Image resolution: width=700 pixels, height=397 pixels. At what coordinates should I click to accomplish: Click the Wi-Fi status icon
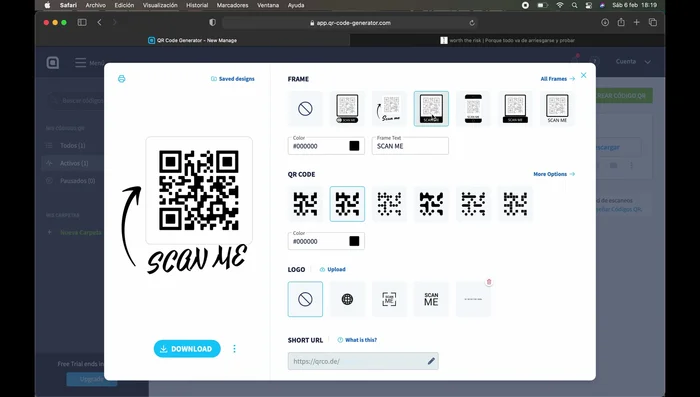coord(560,5)
